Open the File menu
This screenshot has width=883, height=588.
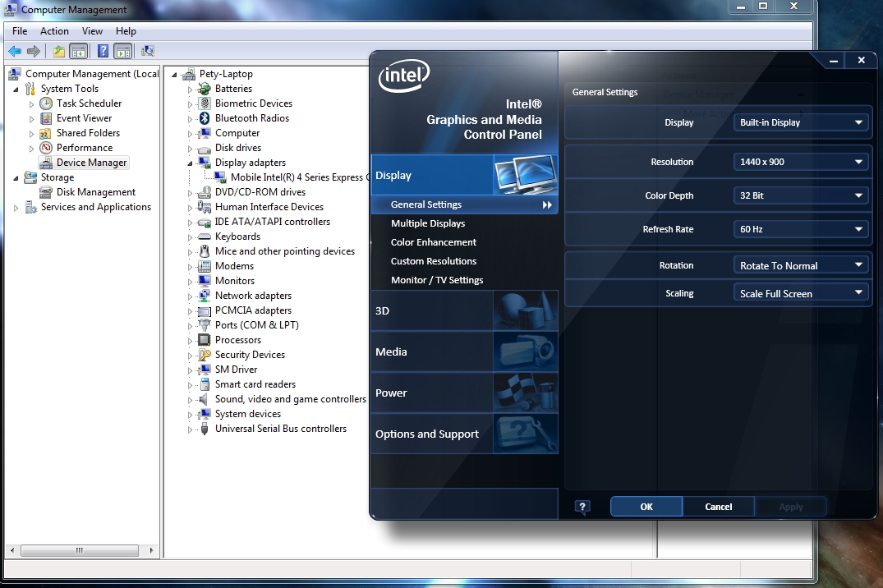pyautogui.click(x=20, y=31)
